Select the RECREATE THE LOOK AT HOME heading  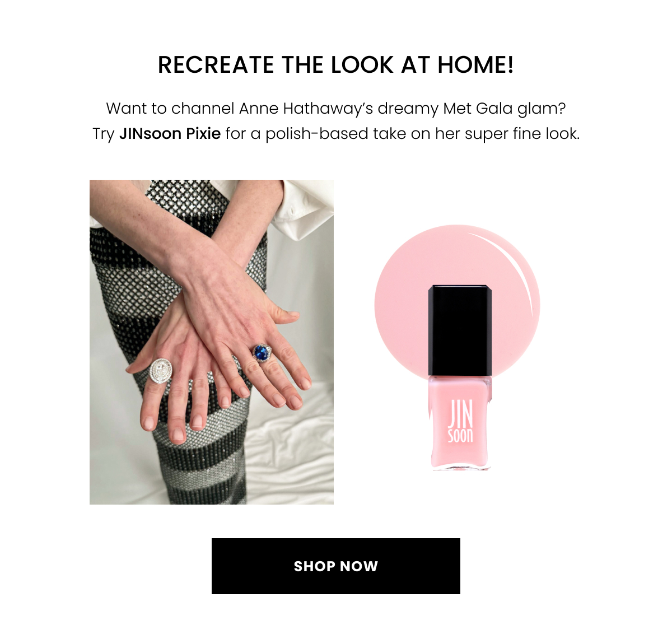coord(336,65)
